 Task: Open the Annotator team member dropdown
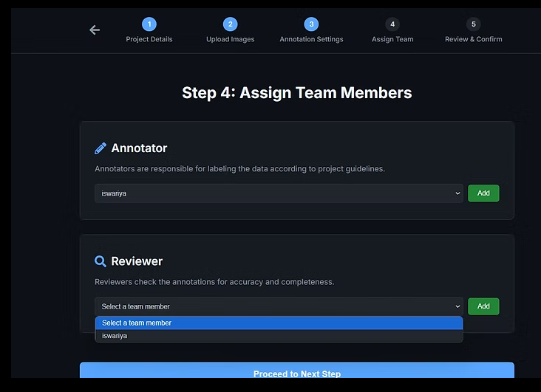pyautogui.click(x=278, y=193)
